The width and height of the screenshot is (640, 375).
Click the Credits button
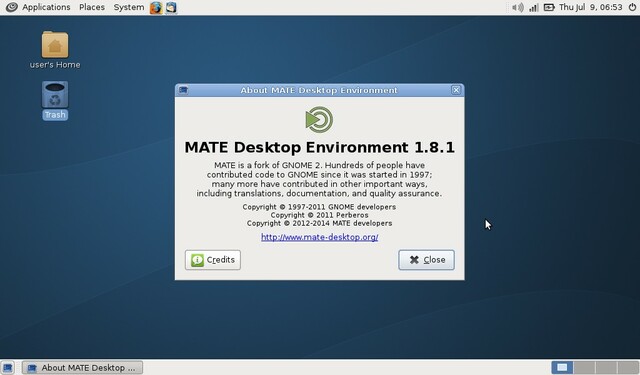coord(213,260)
